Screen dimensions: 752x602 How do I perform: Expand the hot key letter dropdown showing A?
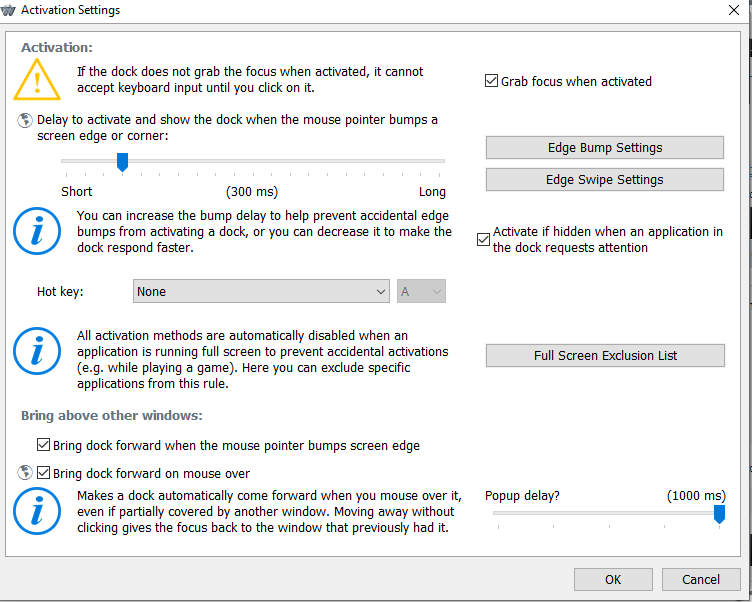(421, 291)
